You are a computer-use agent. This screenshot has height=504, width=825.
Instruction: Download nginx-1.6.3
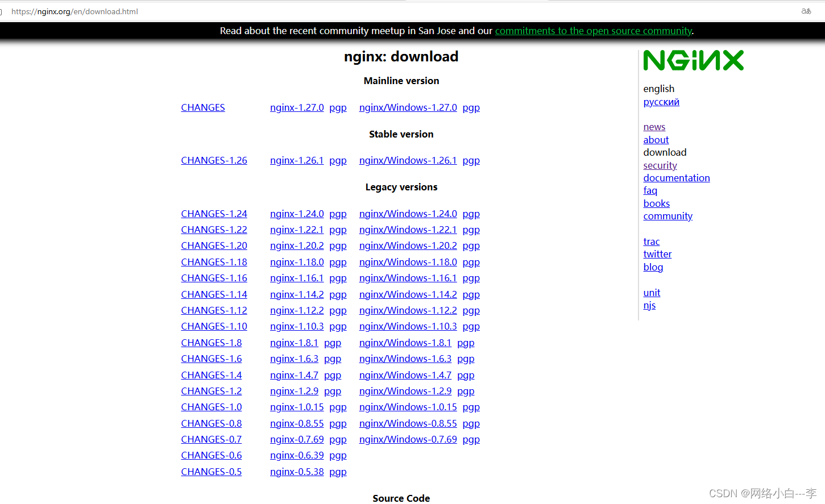point(294,359)
